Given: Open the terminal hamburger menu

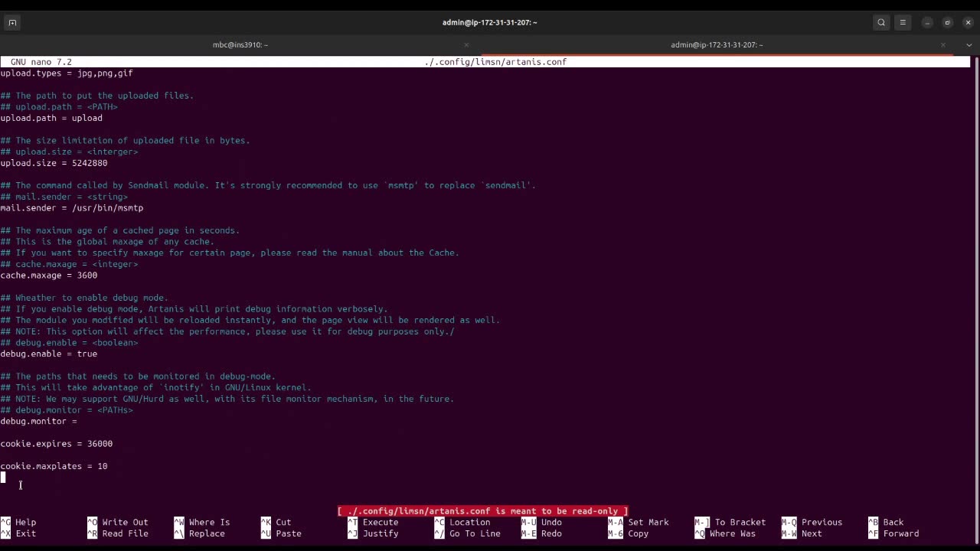Looking at the screenshot, I should click(903, 22).
